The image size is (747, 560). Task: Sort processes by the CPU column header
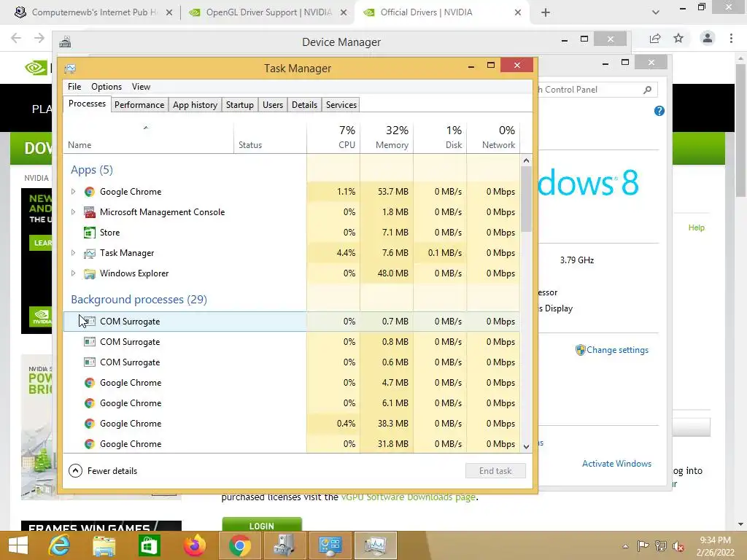[333, 137]
